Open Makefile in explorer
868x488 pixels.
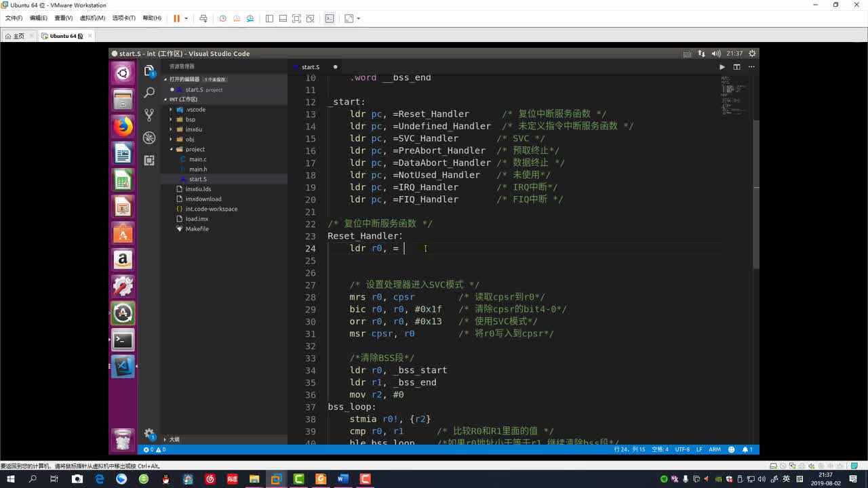point(197,229)
